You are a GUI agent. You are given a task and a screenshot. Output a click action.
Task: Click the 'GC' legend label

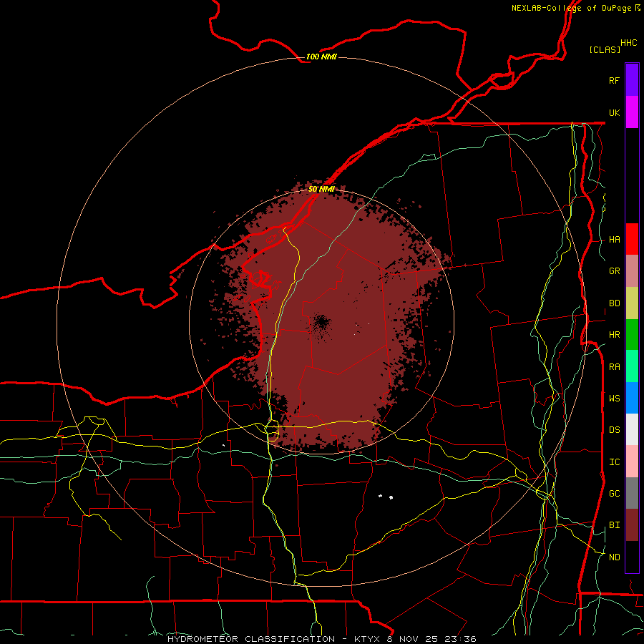pos(615,494)
